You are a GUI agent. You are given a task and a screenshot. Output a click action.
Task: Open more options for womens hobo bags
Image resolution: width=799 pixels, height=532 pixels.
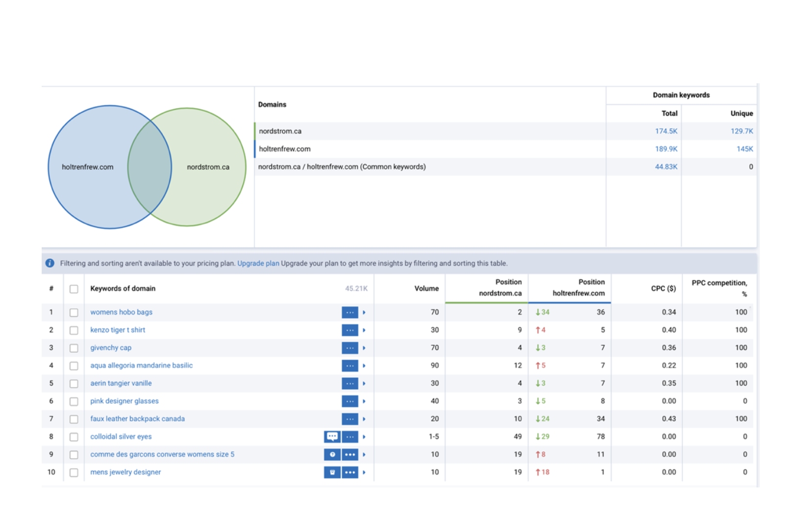tap(350, 312)
